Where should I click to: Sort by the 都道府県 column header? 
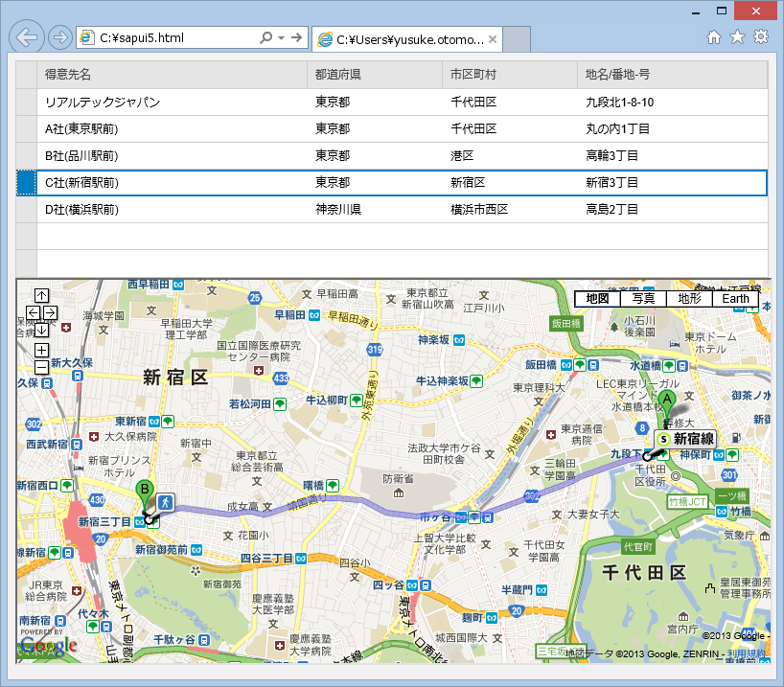(x=375, y=75)
